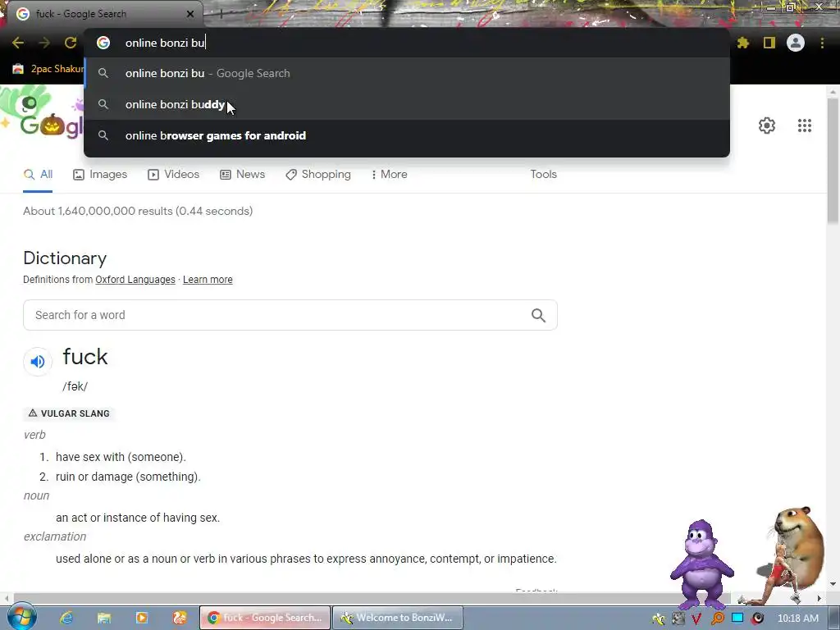Select the 'online bonzi buddy' suggestion
The image size is (840, 630).
point(407,104)
